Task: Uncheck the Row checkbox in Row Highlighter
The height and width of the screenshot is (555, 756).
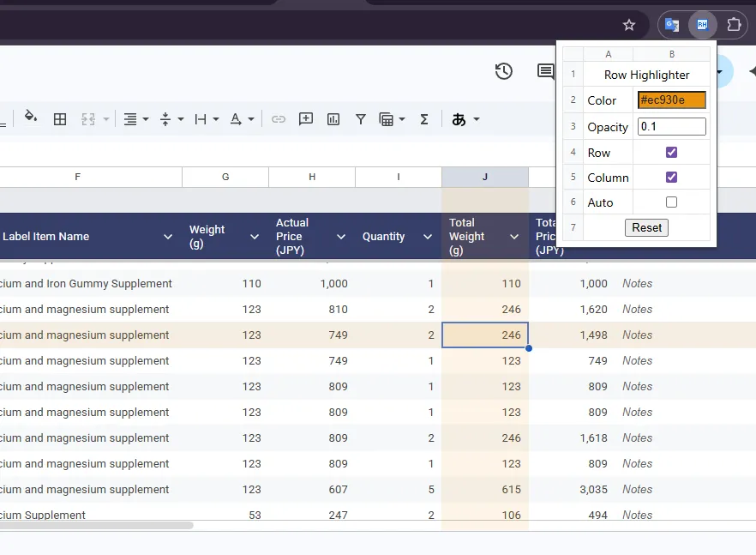Action: (671, 153)
